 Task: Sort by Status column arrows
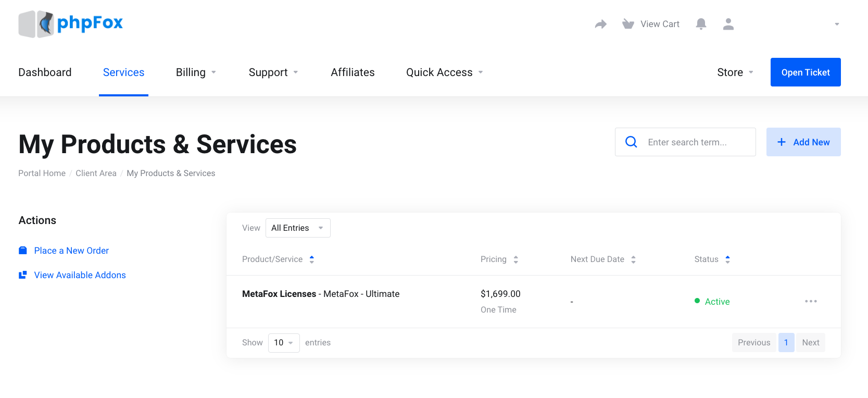coord(728,259)
